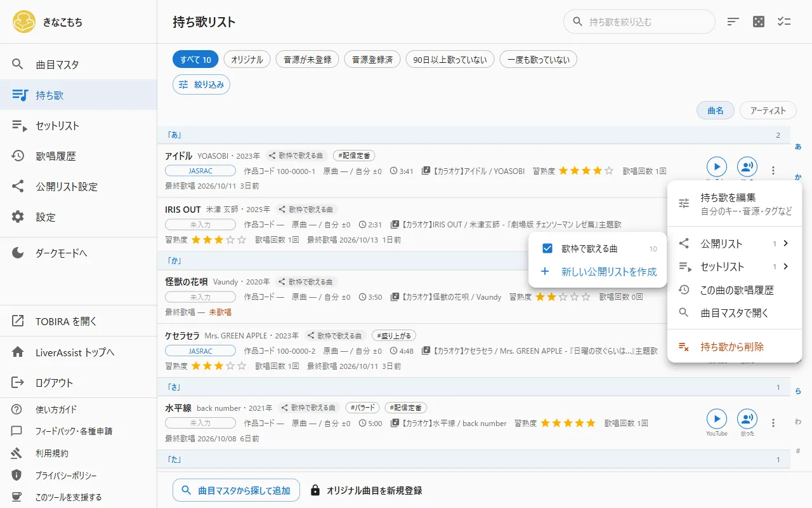Focus the 持ち歌を絞り込む search field
This screenshot has width=812, height=508.
pos(639,22)
